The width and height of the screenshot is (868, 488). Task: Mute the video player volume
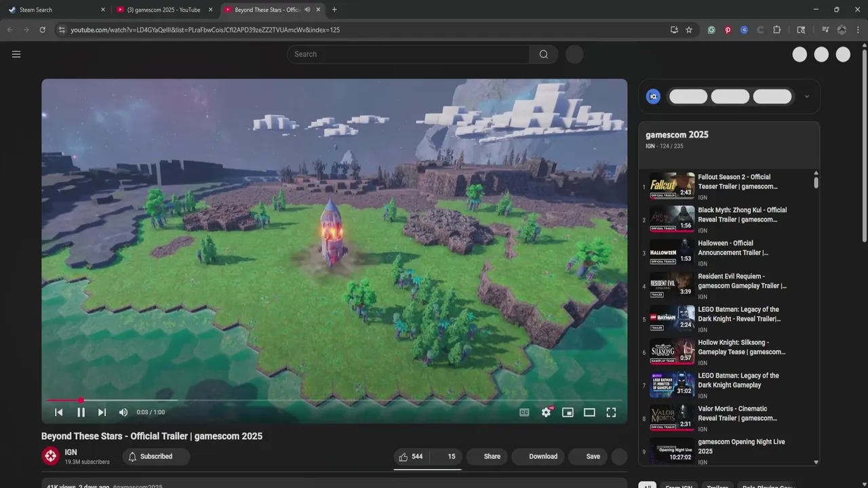pyautogui.click(x=123, y=412)
